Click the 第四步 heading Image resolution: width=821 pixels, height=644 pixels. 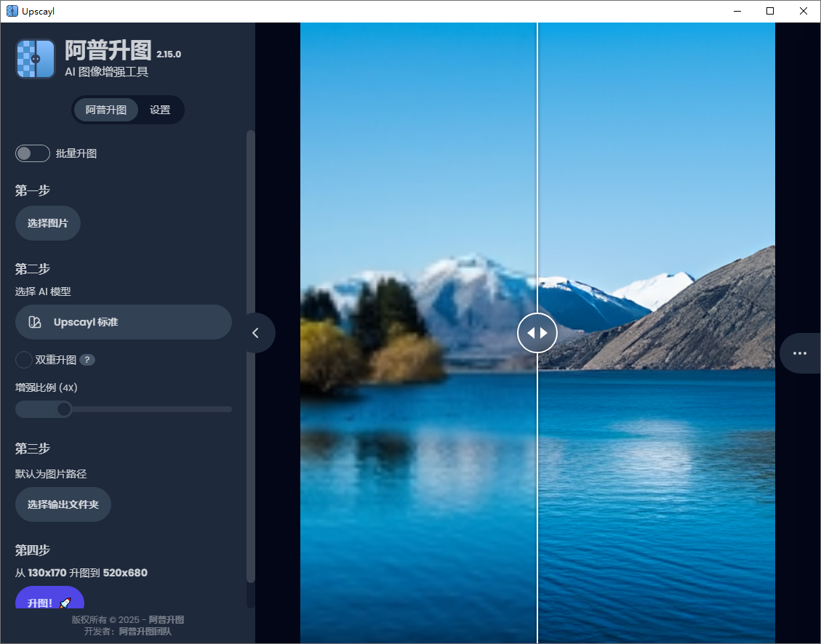(x=33, y=550)
